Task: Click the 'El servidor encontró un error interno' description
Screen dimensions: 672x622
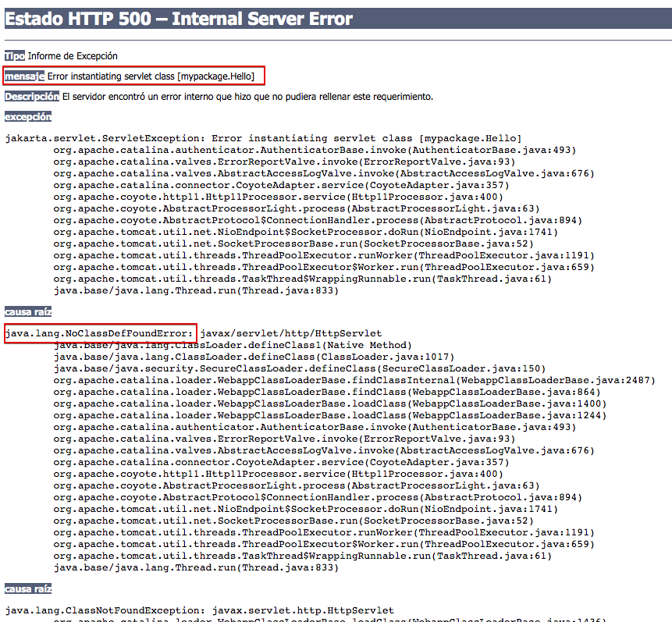Action: [247, 97]
